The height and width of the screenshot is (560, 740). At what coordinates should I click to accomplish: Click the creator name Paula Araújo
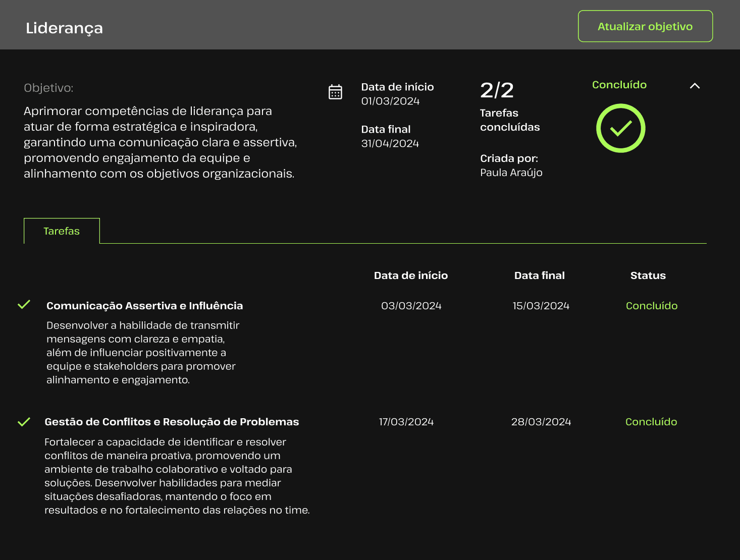(x=511, y=173)
